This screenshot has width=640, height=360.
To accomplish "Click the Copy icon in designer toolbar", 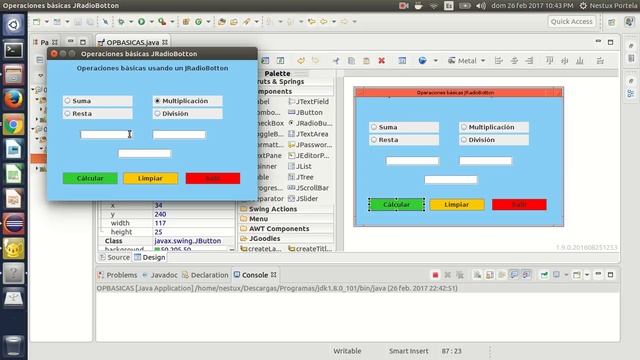I will coord(351,61).
